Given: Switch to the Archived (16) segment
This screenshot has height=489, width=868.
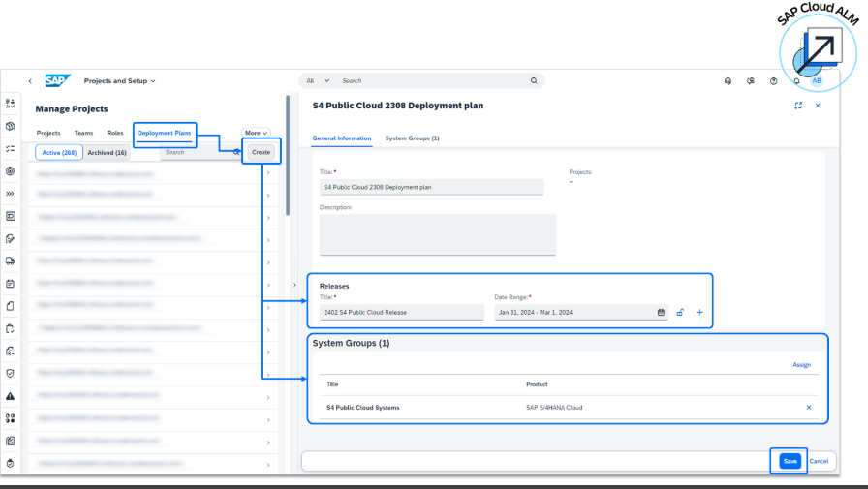Looking at the screenshot, I should (x=108, y=152).
